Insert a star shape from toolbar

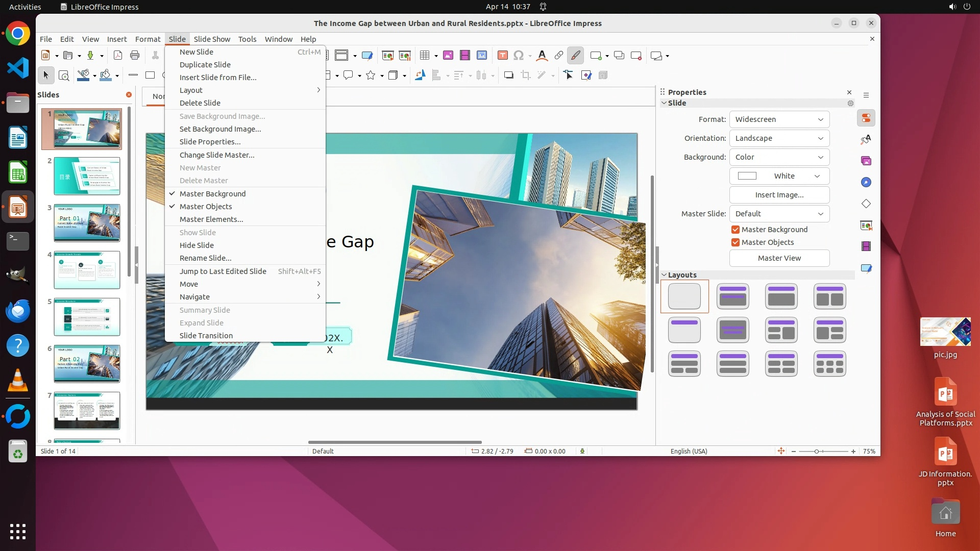click(x=371, y=76)
